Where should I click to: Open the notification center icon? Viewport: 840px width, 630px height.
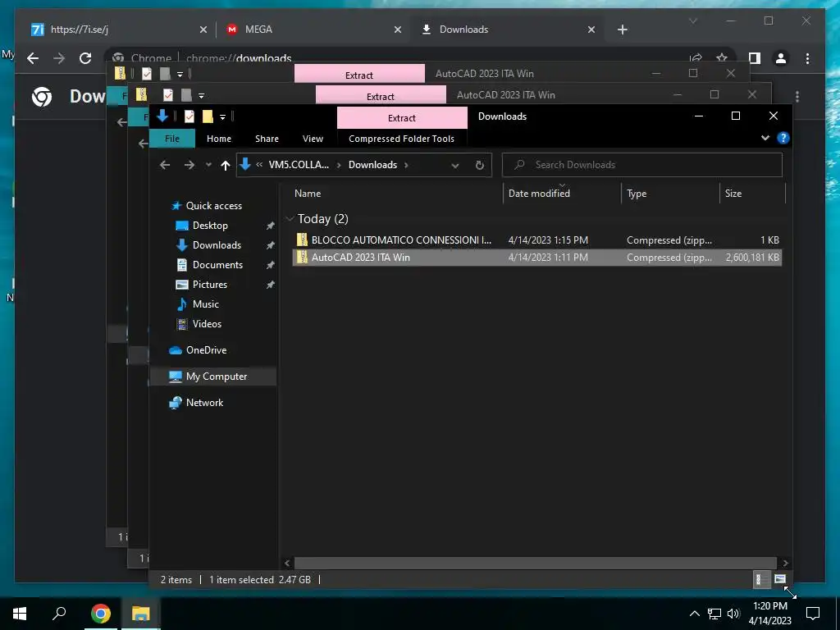point(813,614)
